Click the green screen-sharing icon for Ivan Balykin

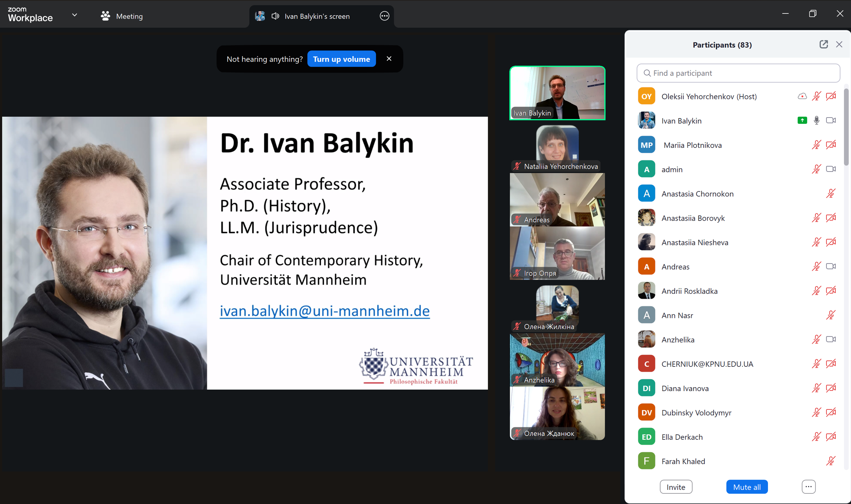(802, 120)
